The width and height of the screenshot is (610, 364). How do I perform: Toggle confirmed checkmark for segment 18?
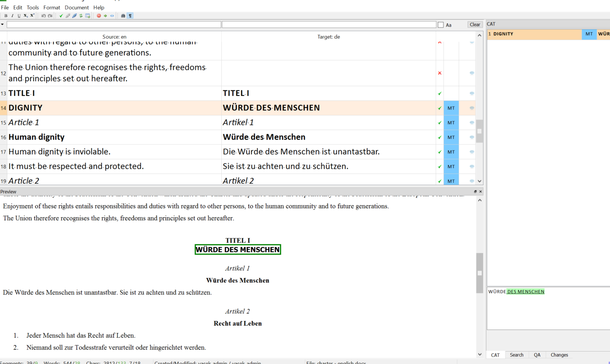[440, 167]
